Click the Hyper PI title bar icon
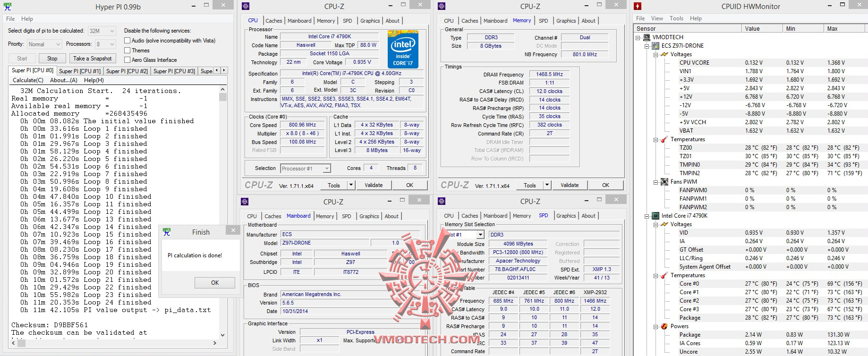This screenshot has height=356, width=868. click(x=7, y=7)
